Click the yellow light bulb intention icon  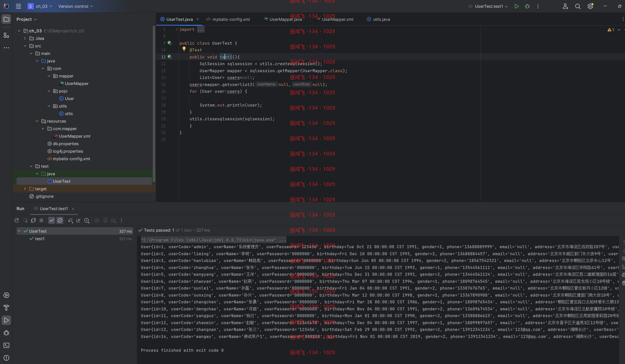(x=184, y=49)
